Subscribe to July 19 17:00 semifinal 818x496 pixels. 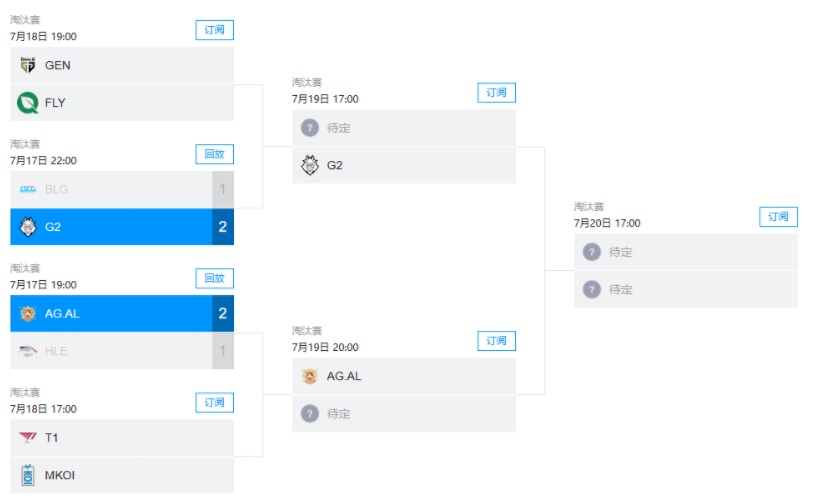(x=497, y=92)
